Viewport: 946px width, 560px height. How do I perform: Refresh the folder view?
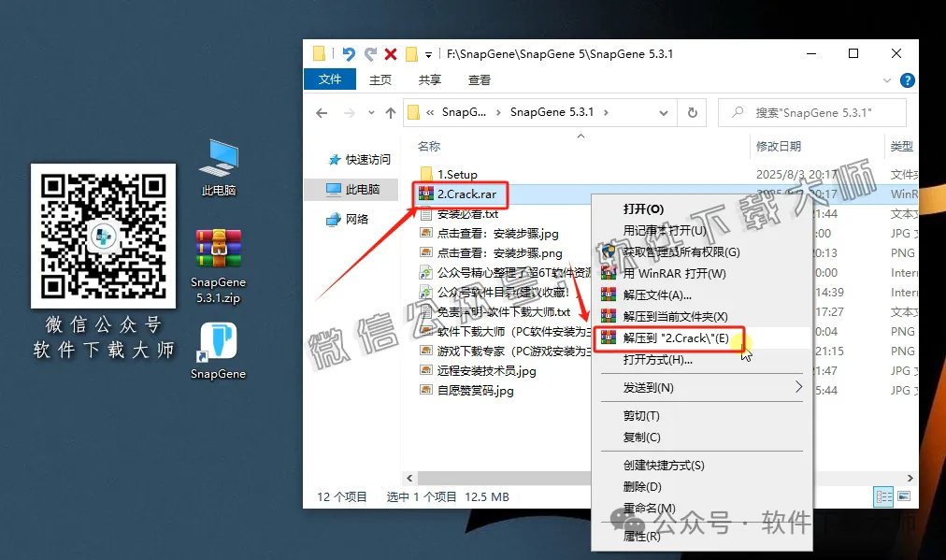691,111
